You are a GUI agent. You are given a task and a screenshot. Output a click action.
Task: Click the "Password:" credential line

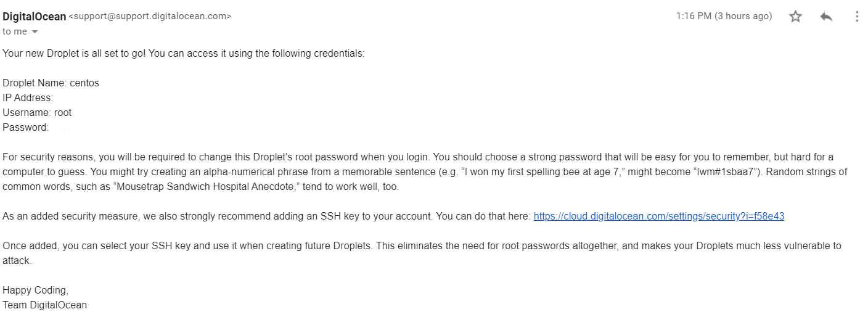click(25, 127)
